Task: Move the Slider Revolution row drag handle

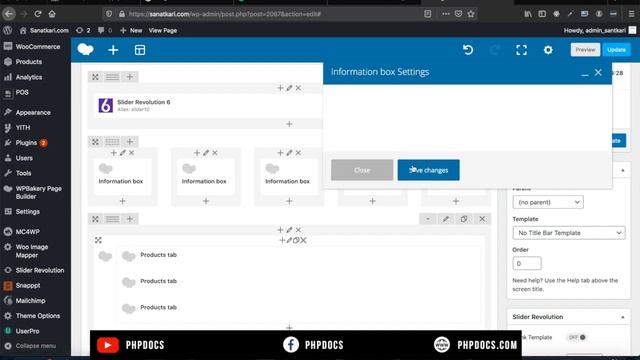Action: 95,77
